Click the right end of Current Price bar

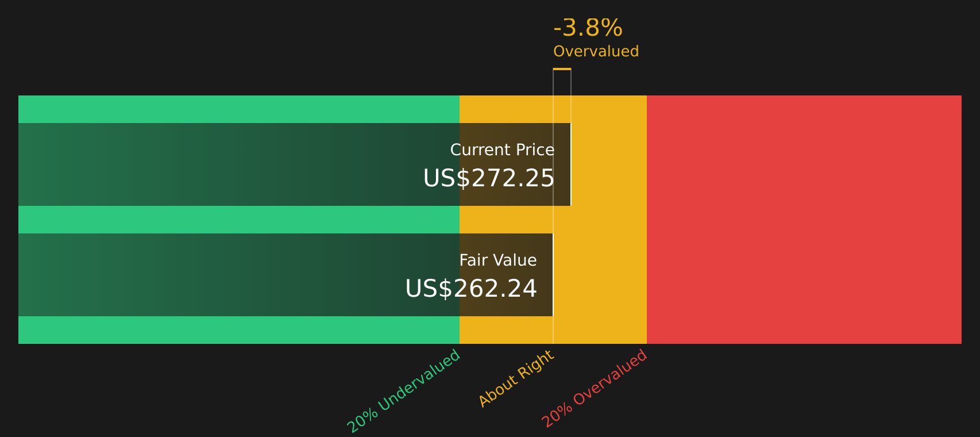[570, 164]
